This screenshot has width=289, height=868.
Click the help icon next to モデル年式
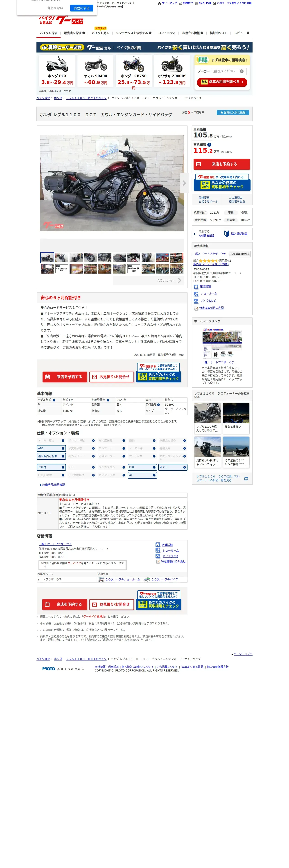point(54,400)
